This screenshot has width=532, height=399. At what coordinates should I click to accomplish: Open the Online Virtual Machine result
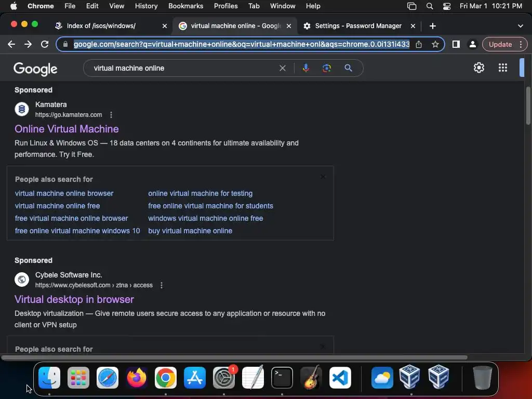point(66,129)
